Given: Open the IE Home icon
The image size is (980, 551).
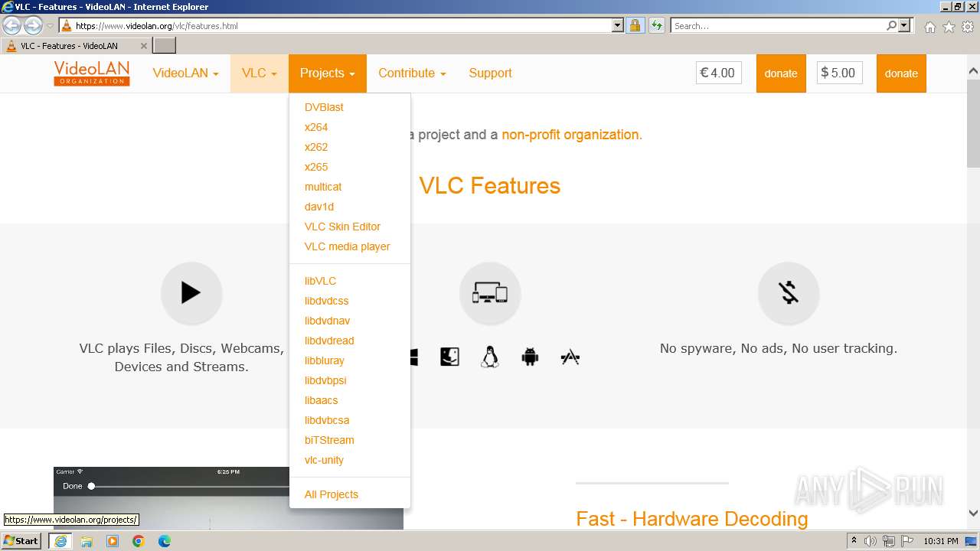Looking at the screenshot, I should click(x=929, y=27).
